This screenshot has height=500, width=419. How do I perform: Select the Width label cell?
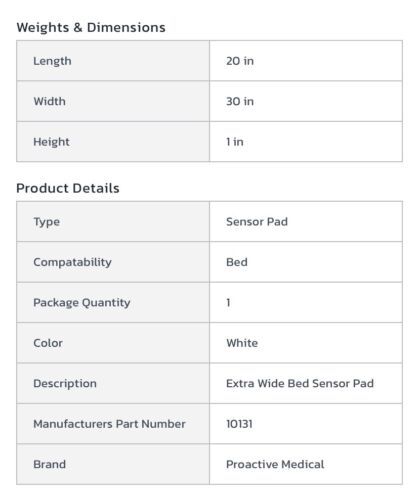(113, 101)
